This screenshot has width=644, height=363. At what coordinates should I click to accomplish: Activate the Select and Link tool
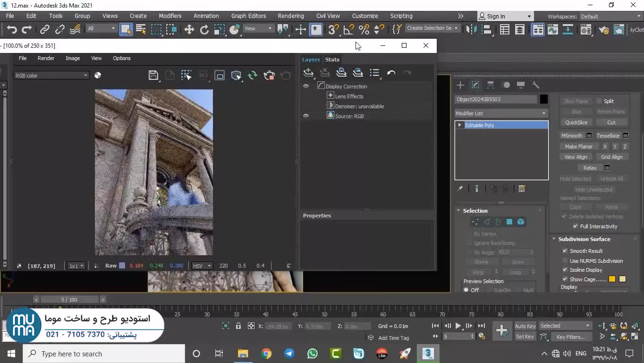[x=44, y=30]
